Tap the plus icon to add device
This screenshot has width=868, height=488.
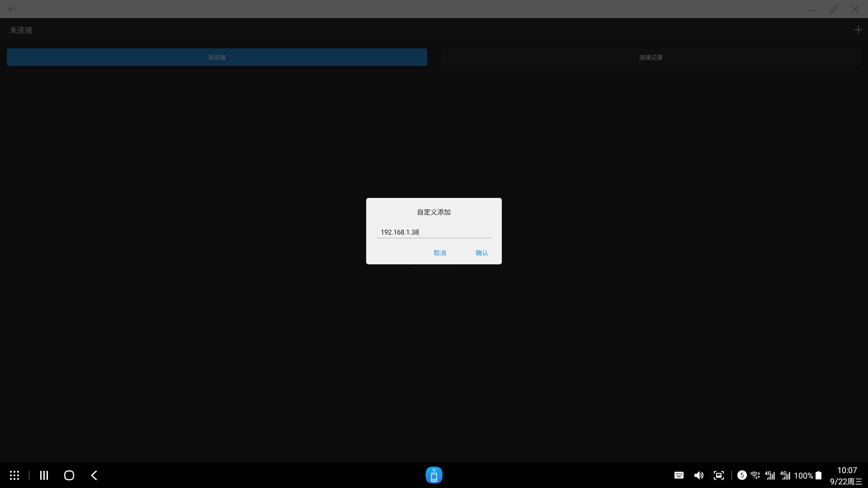858,30
